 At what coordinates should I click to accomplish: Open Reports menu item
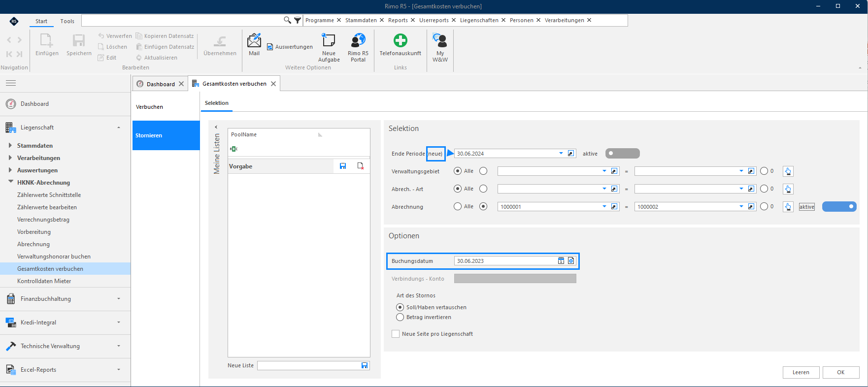click(x=398, y=20)
